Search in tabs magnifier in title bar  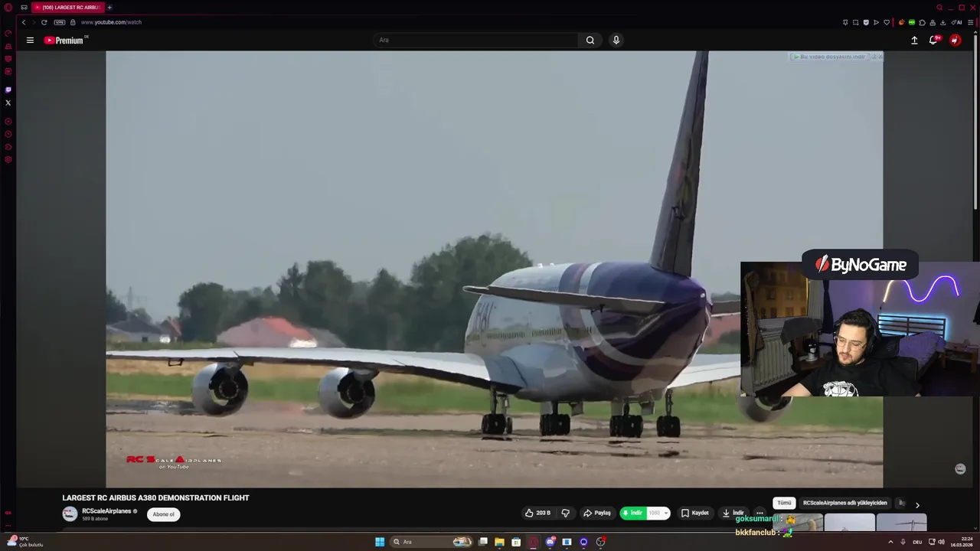[939, 8]
